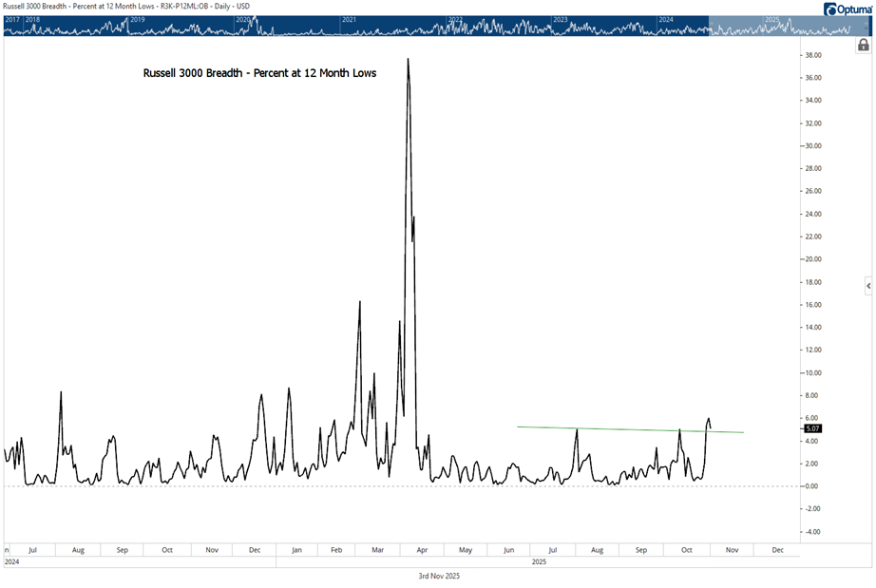Click the chart title Russell 3000 Breadth text

258,72
